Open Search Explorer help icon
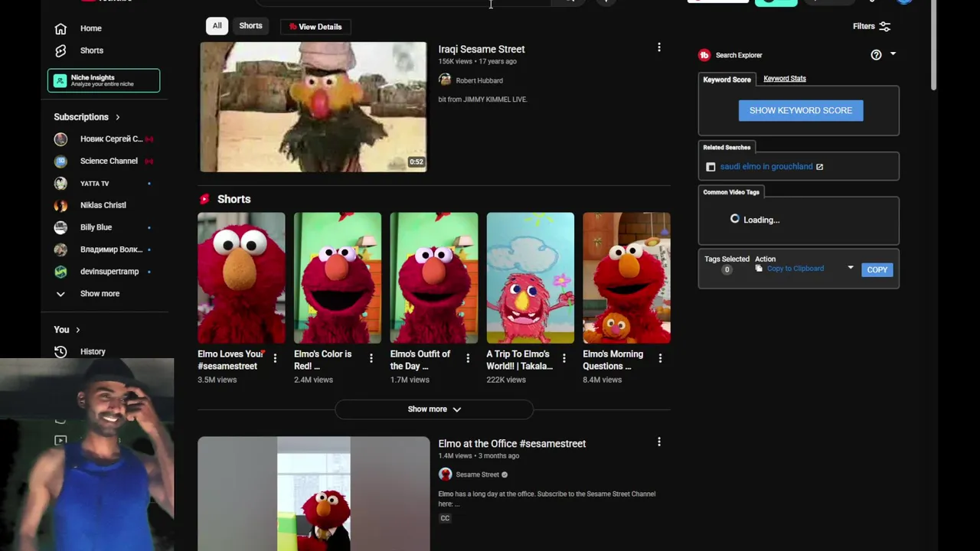 tap(876, 55)
